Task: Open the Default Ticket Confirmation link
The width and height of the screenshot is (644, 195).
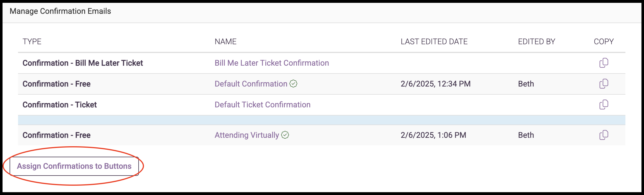Action: click(262, 105)
